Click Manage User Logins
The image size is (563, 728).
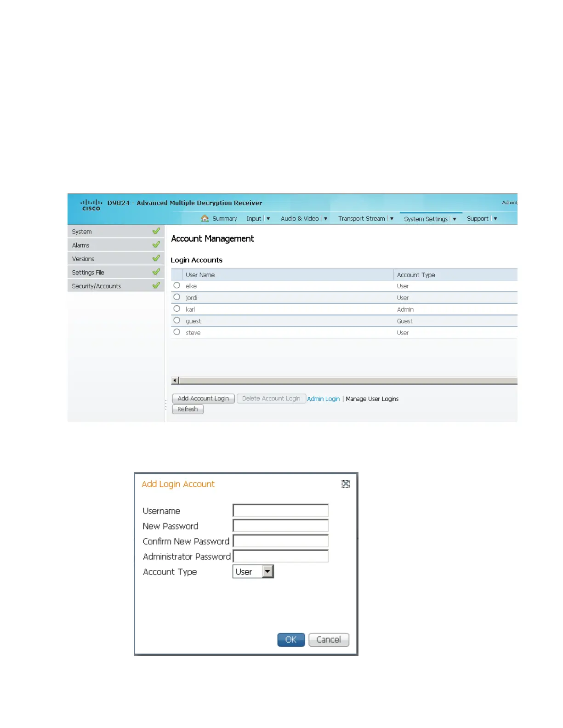click(x=372, y=399)
